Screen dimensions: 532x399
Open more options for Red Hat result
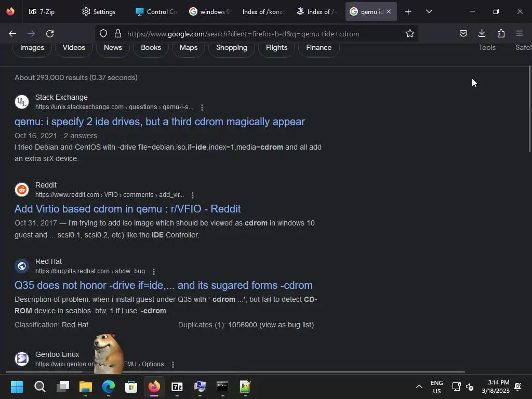pos(153,271)
